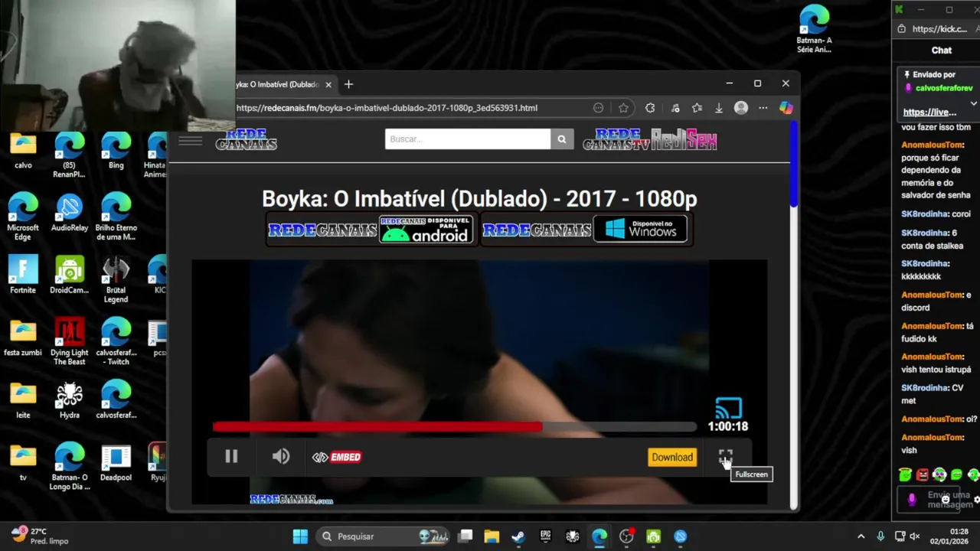This screenshot has width=980, height=551.
Task: Open Kick chat settings gear
Action: pos(976,500)
